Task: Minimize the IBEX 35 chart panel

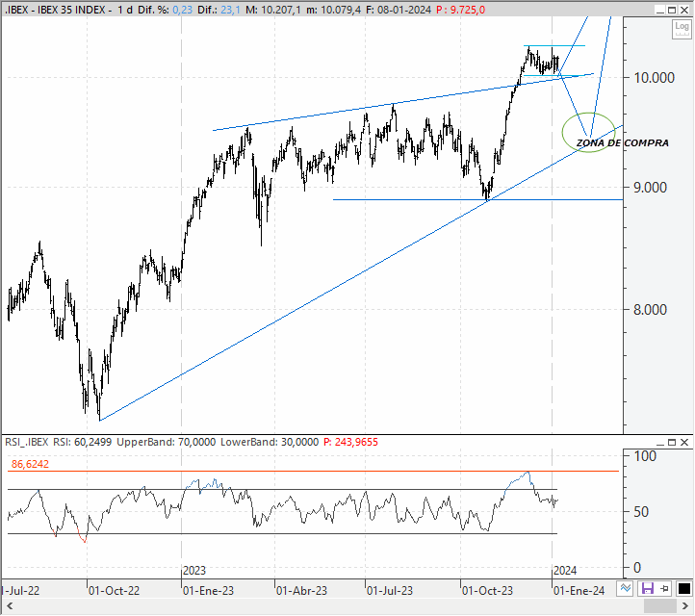Action: [660, 11]
